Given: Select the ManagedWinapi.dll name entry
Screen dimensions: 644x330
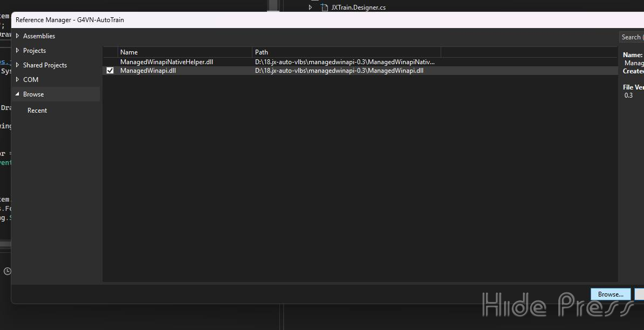Looking at the screenshot, I should 148,71.
